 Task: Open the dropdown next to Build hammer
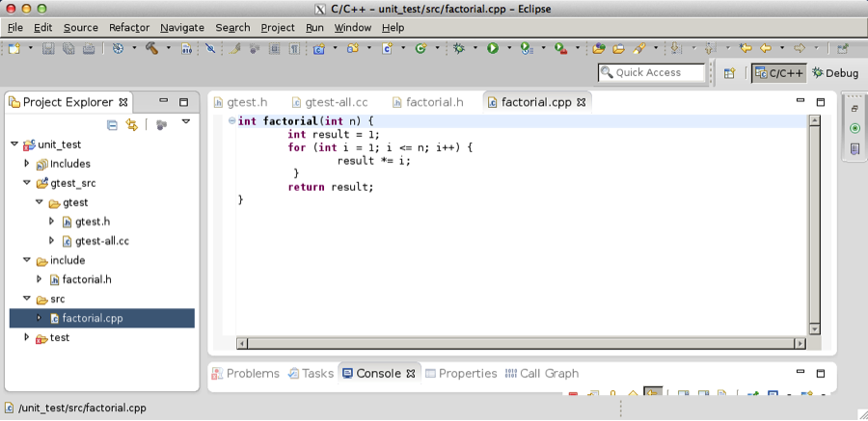[168, 49]
